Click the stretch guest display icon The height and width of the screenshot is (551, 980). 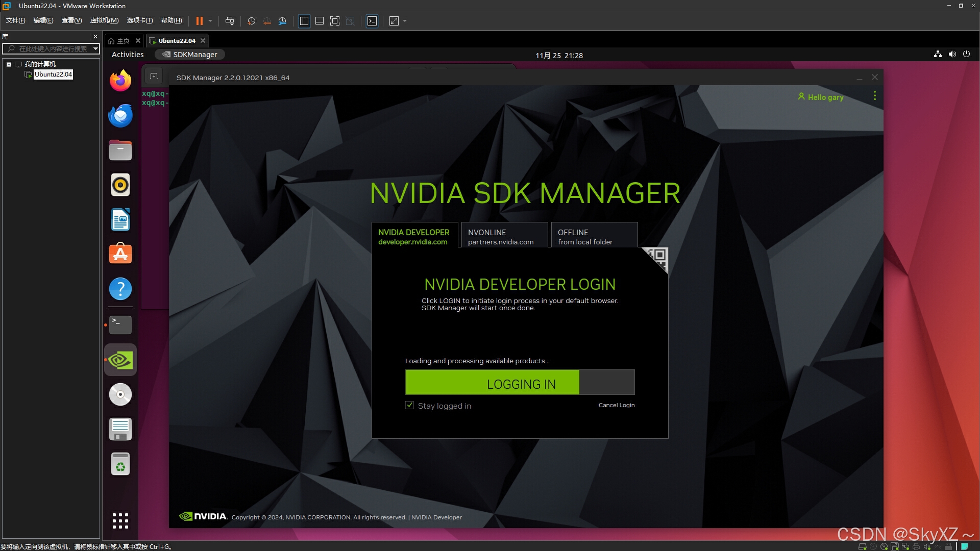[394, 21]
